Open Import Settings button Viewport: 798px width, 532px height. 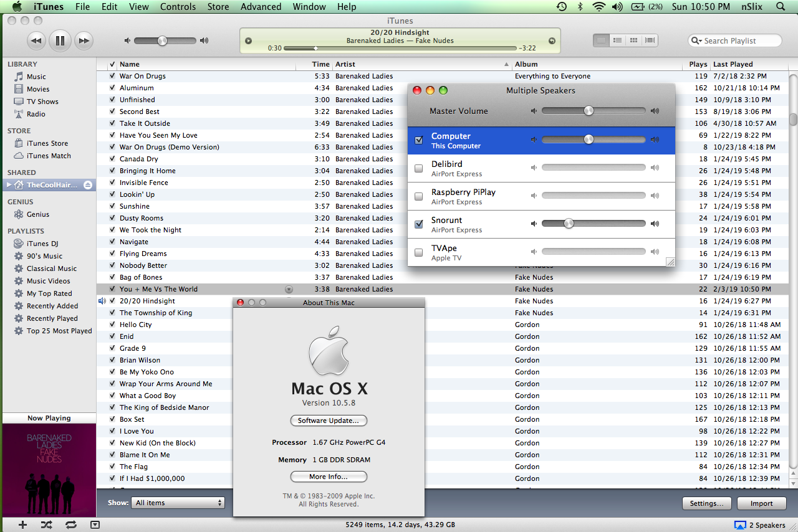tap(707, 503)
